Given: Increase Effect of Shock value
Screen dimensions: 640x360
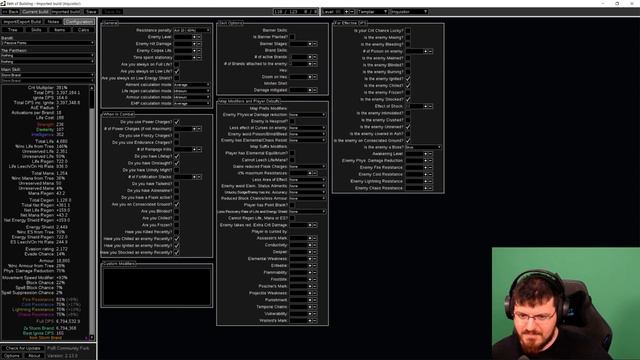Looking at the screenshot, I should coord(425,107).
